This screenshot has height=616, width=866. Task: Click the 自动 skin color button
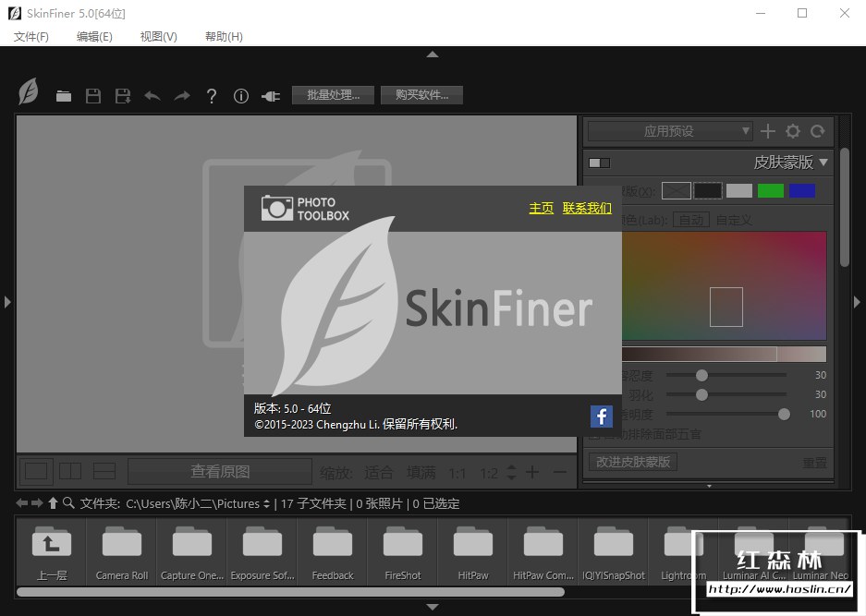click(691, 220)
